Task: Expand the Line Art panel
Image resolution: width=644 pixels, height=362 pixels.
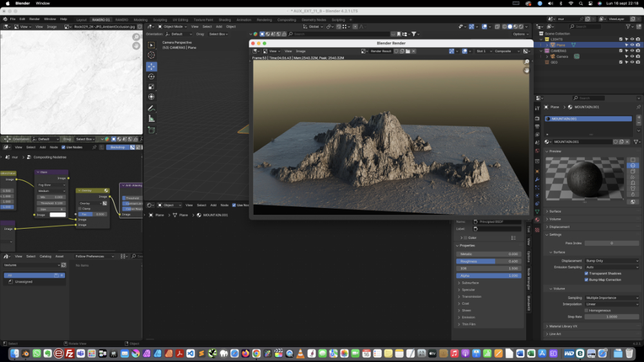Action: click(x=554, y=334)
